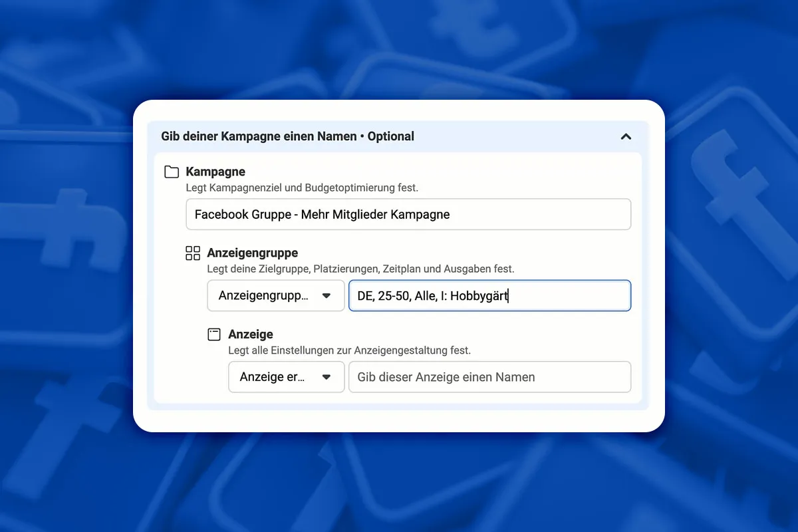Image resolution: width=798 pixels, height=532 pixels.
Task: Collapse the campaign name section chevron
Action: tap(625, 136)
